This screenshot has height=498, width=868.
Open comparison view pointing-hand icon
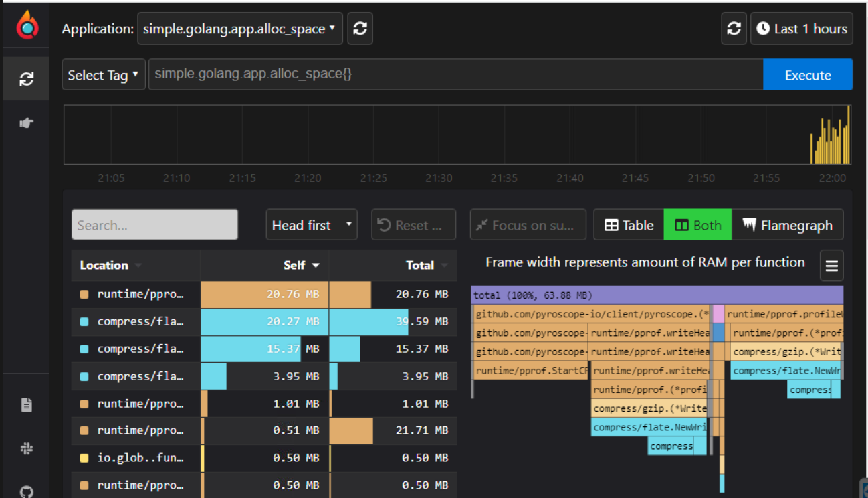coord(26,122)
